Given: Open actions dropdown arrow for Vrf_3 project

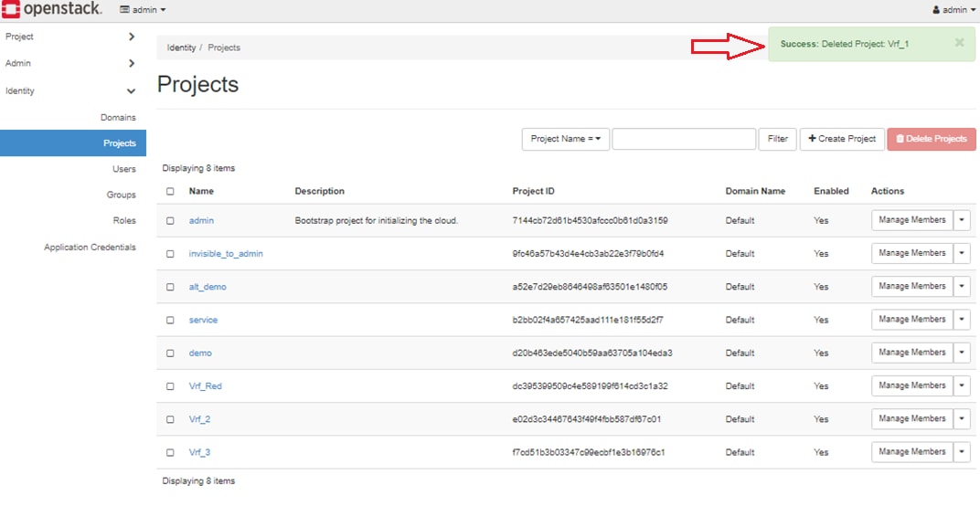Looking at the screenshot, I should 962,451.
